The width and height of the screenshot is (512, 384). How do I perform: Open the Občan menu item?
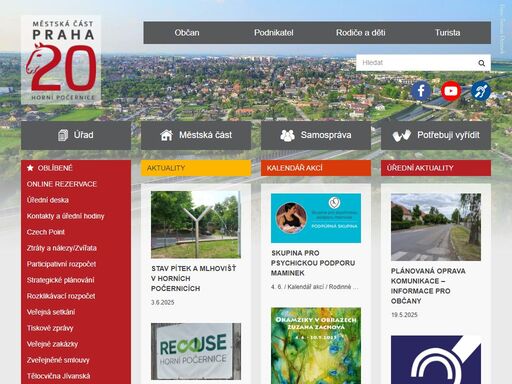(187, 33)
